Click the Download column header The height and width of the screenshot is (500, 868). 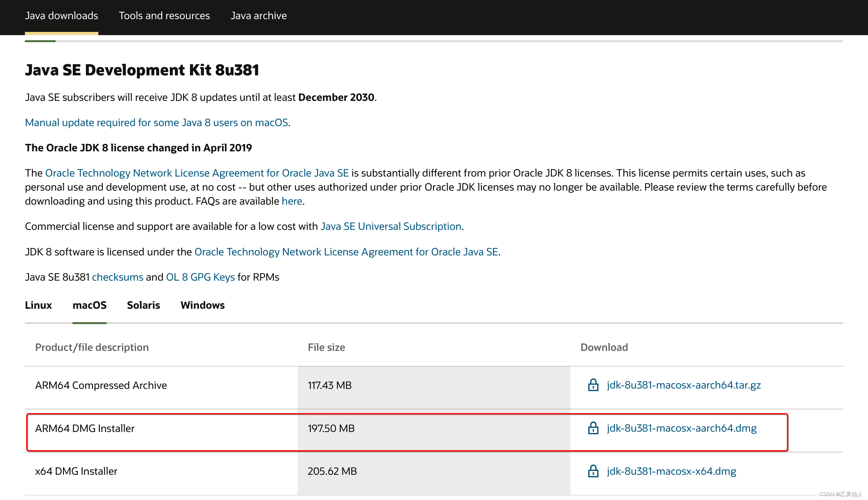click(604, 347)
